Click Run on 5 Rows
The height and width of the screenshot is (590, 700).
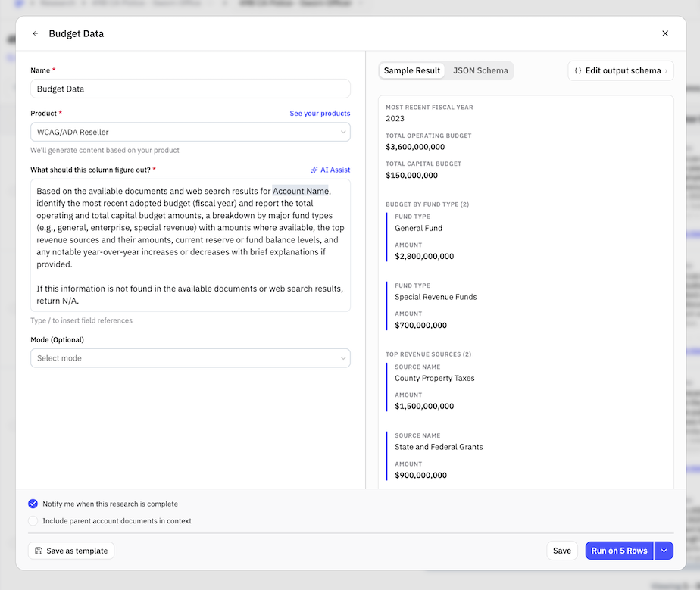point(619,551)
